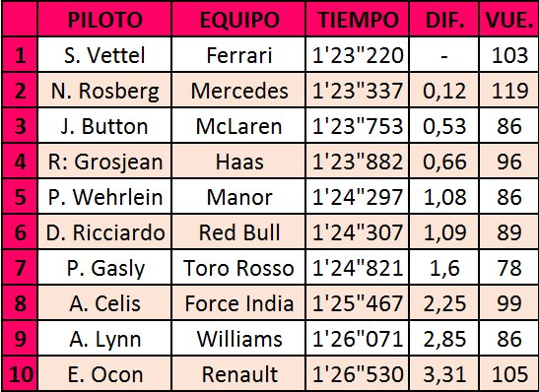Select the S. Vettel cell
Image resolution: width=539 pixels, height=392 pixels.
[104, 55]
